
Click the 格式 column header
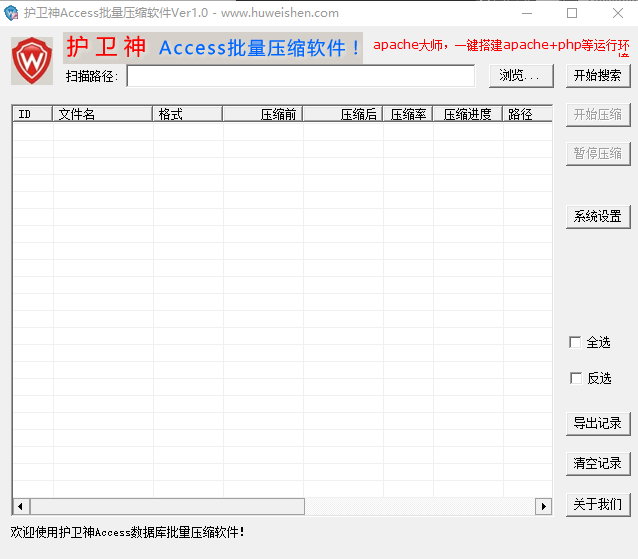pos(187,114)
